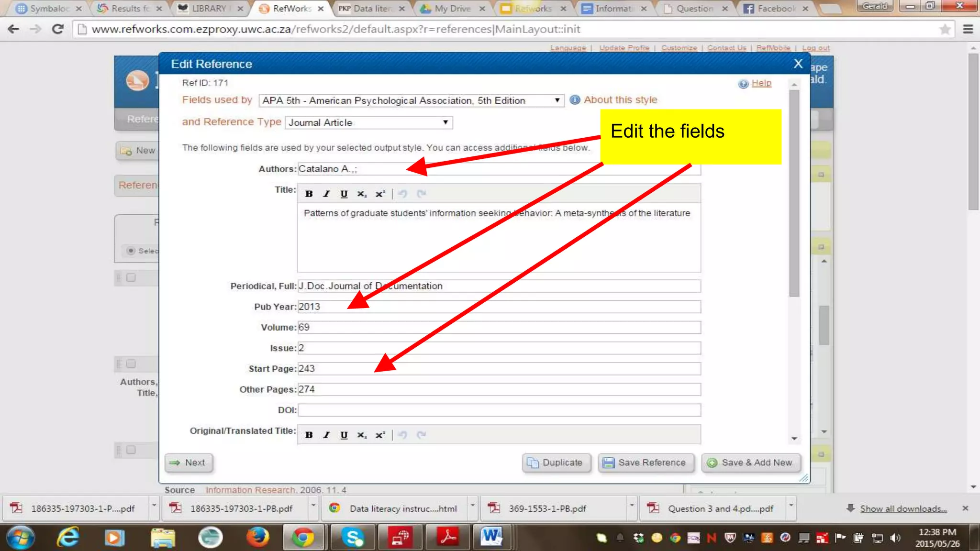Open the Help link in dialog
This screenshot has width=980, height=551.
pos(761,83)
